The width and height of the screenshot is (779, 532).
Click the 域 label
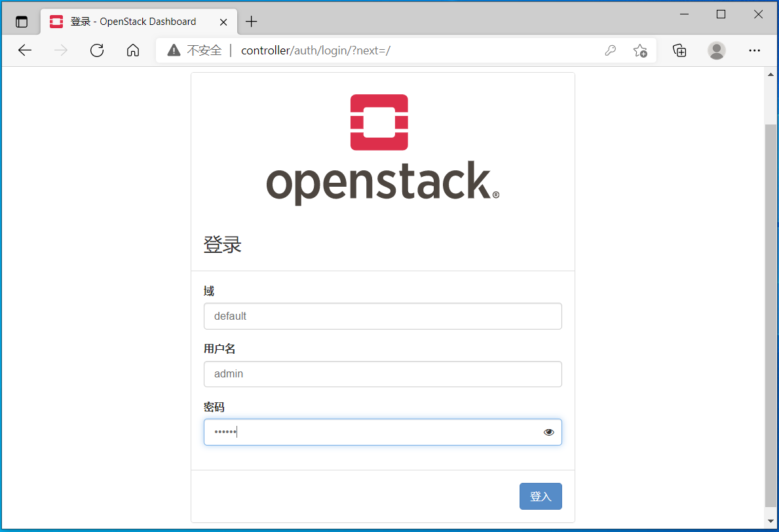208,291
